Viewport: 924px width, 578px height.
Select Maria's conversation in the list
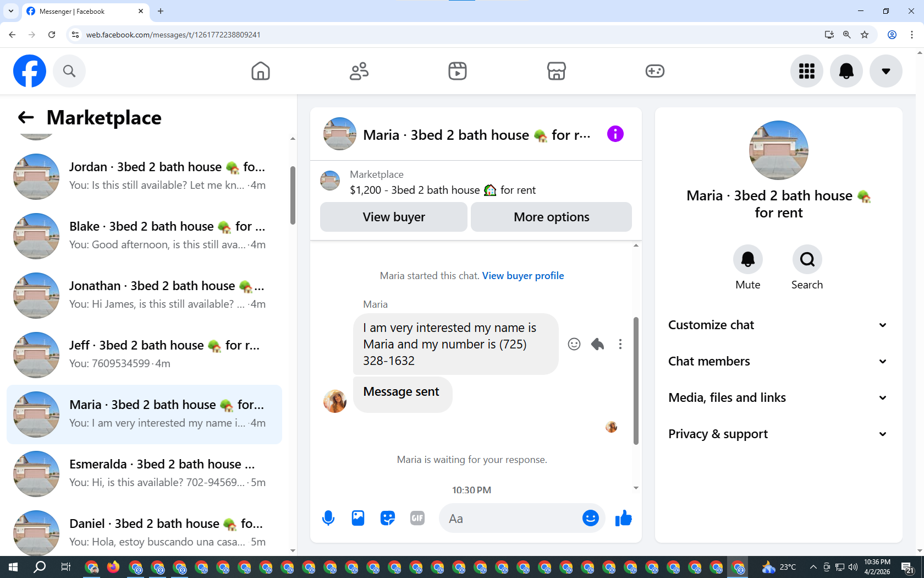click(x=144, y=415)
